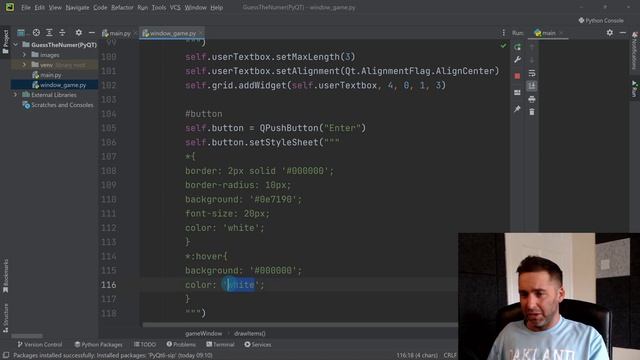This screenshot has height=360, width=640.
Task: Open Version Control tool window
Action: coord(39,344)
